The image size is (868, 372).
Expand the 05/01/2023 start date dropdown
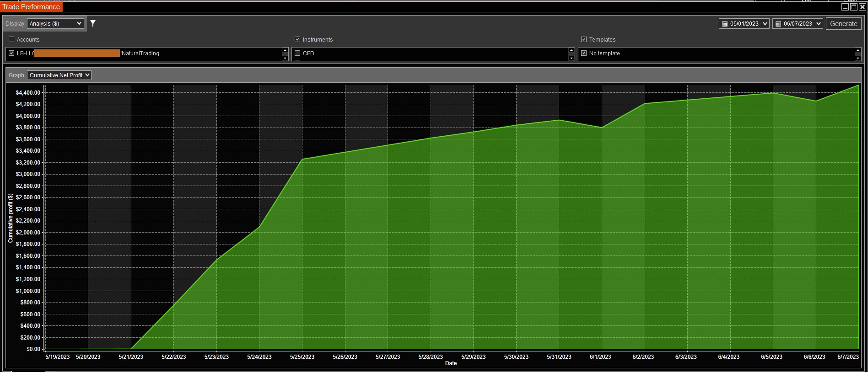[x=744, y=24]
